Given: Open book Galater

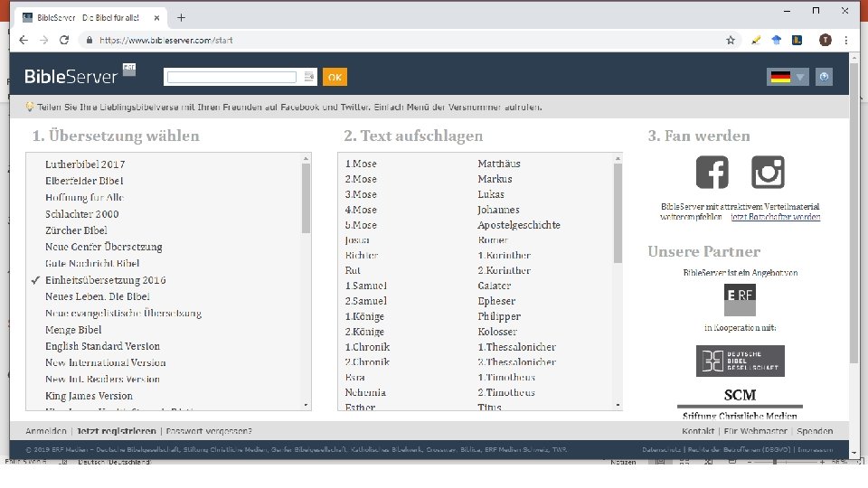Looking at the screenshot, I should point(495,286).
